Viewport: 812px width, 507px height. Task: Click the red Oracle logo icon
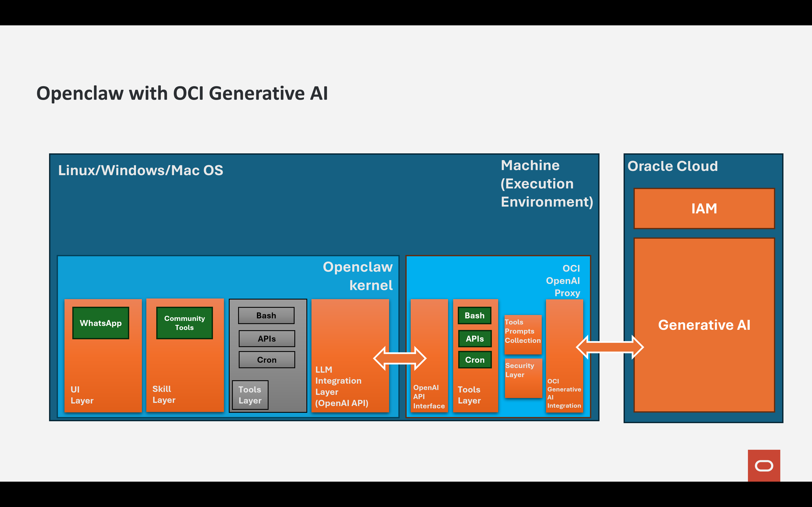click(764, 465)
